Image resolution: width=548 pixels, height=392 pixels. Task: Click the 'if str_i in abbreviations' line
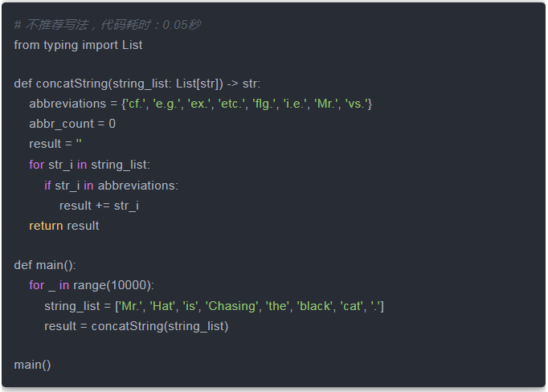111,186
